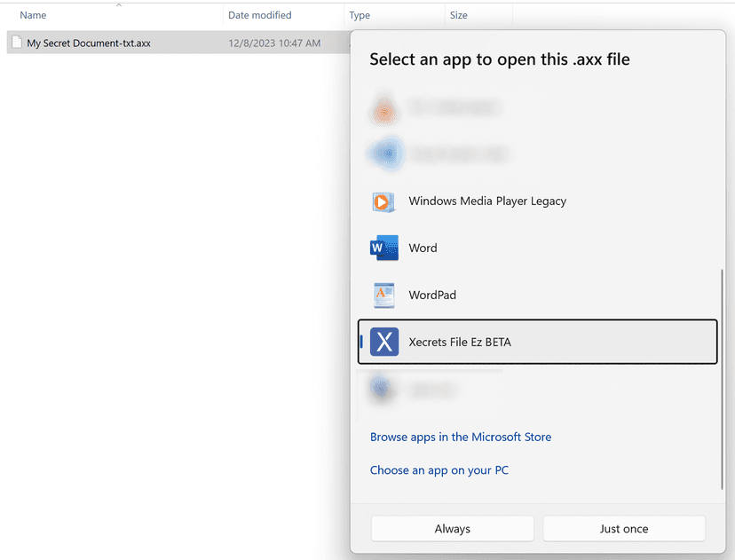This screenshot has height=560, width=735.
Task: Pick the Windows Media Player Legacy label
Action: point(487,201)
